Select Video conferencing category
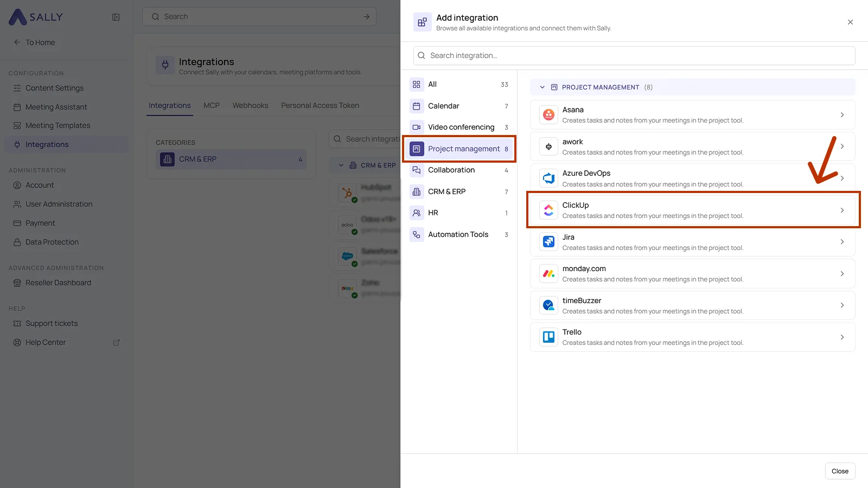The image size is (868, 488). [x=459, y=127]
